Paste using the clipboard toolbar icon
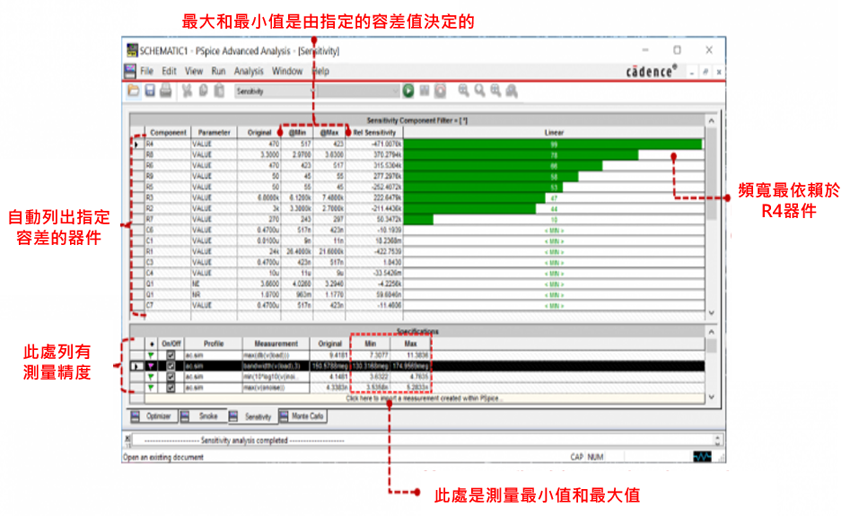This screenshot has width=850, height=516. pyautogui.click(x=219, y=91)
